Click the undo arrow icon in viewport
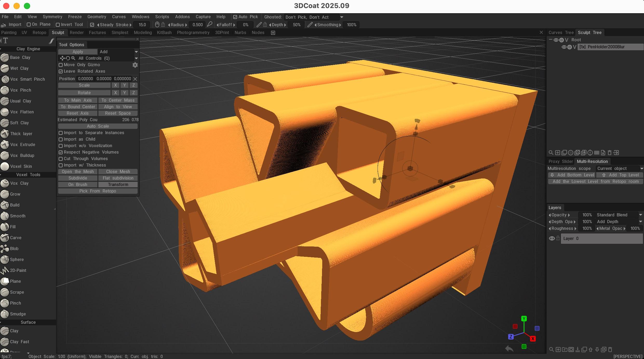This screenshot has height=359, width=644. [x=509, y=349]
